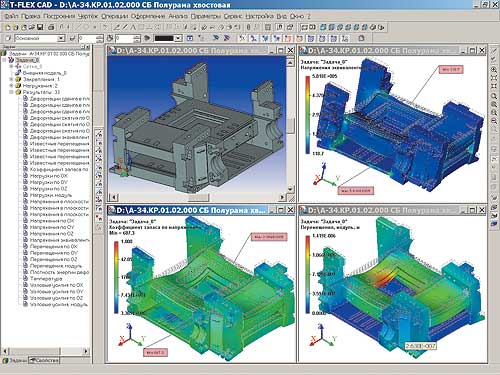Collapse the Результаты: 33 tree node

click(11, 92)
